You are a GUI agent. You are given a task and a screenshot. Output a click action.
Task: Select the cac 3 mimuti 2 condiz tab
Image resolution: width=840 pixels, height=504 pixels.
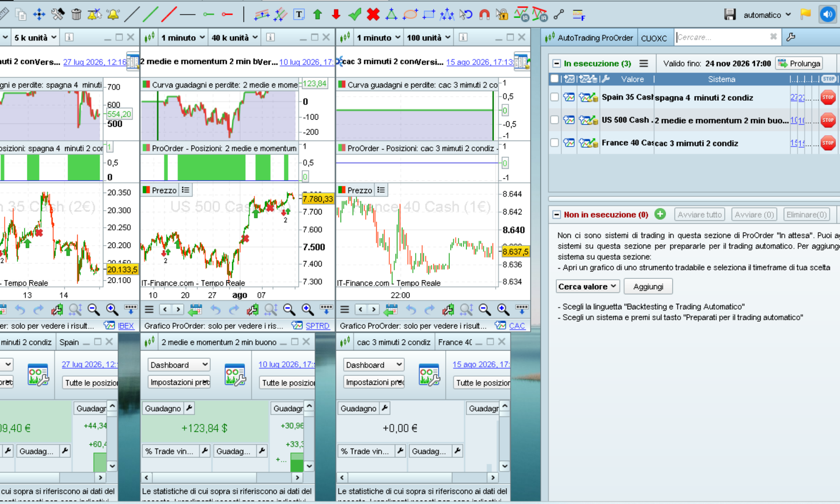click(393, 342)
